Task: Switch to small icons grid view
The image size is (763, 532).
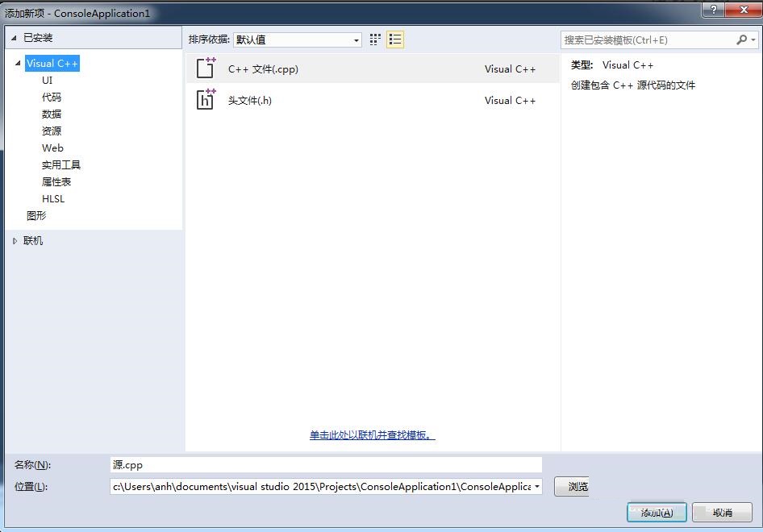Action: click(x=375, y=39)
